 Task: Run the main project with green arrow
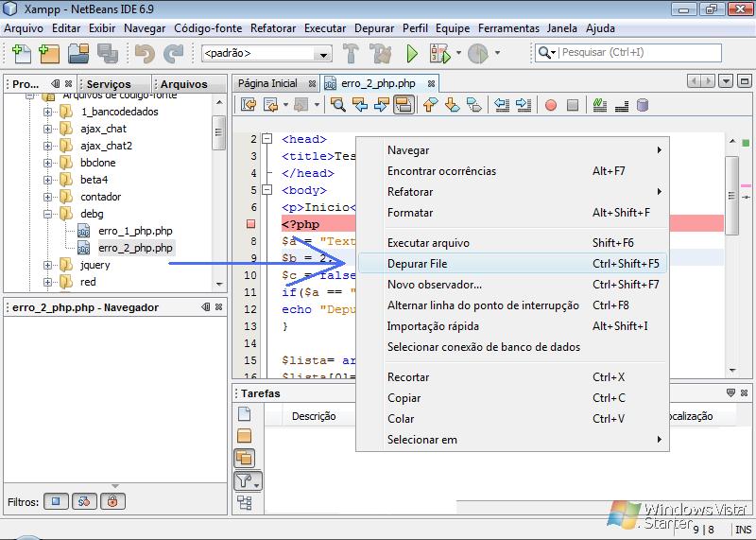(x=412, y=53)
